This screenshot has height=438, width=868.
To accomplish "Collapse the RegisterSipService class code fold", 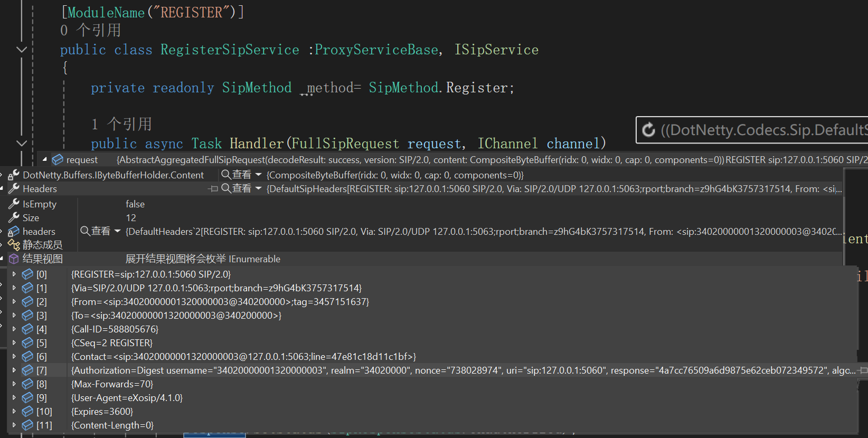I will click(x=22, y=50).
